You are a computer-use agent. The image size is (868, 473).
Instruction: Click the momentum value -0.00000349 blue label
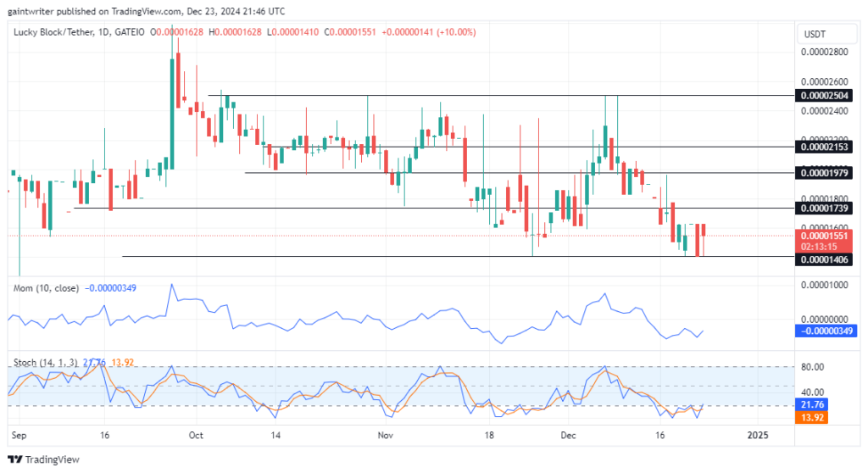pyautogui.click(x=826, y=331)
